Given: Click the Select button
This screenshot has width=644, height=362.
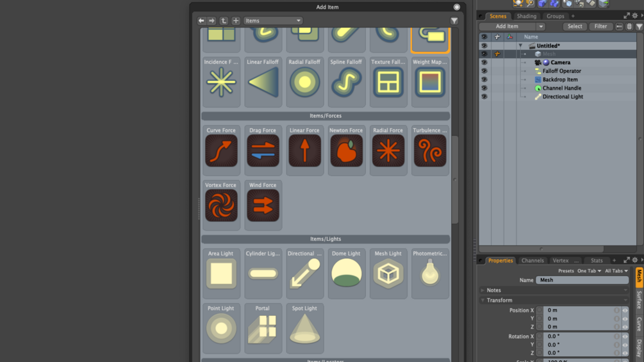Looking at the screenshot, I should 575,26.
